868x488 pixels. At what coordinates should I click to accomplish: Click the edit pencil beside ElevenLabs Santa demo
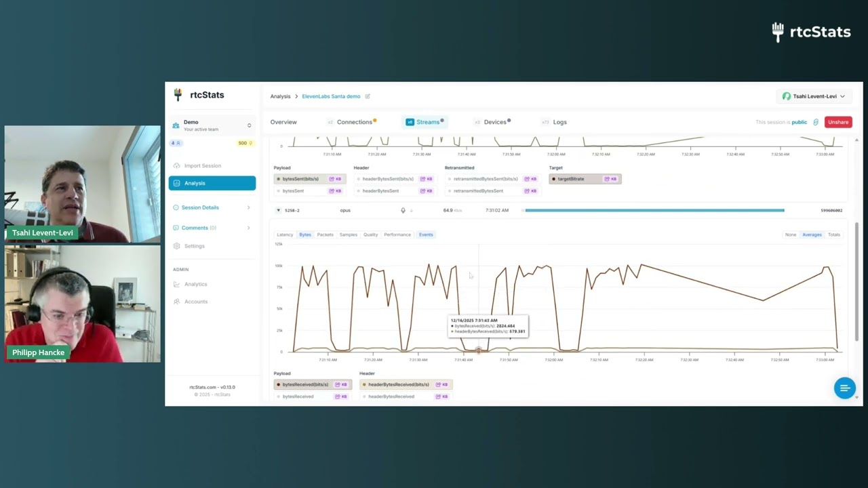(x=368, y=96)
